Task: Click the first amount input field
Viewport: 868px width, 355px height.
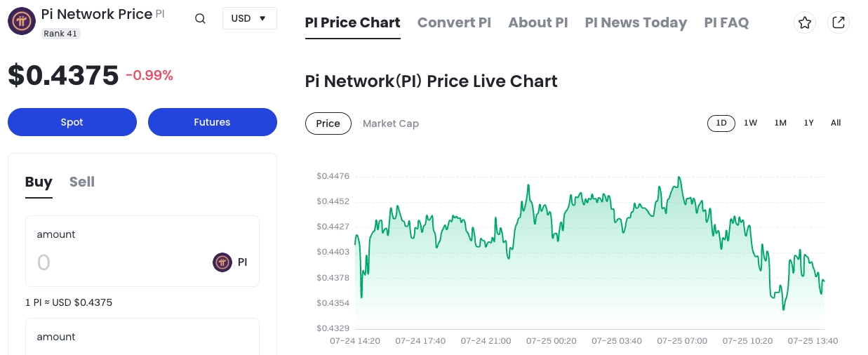Action: pos(119,263)
